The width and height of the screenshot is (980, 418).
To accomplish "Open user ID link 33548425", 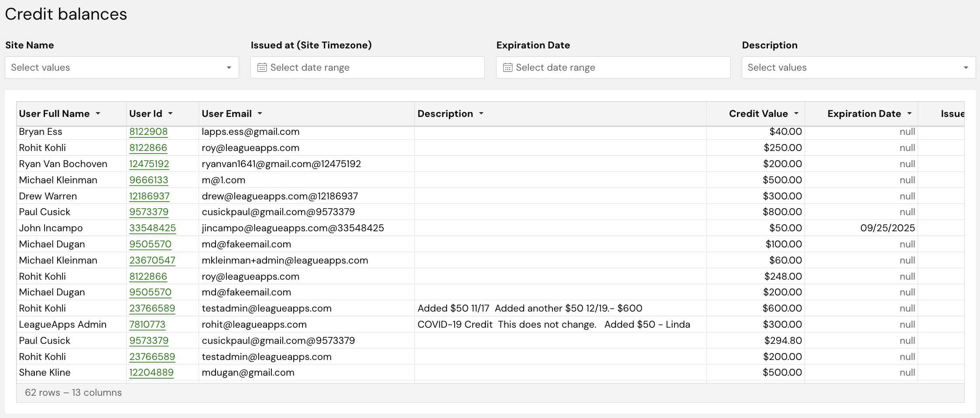I will coord(153,228).
